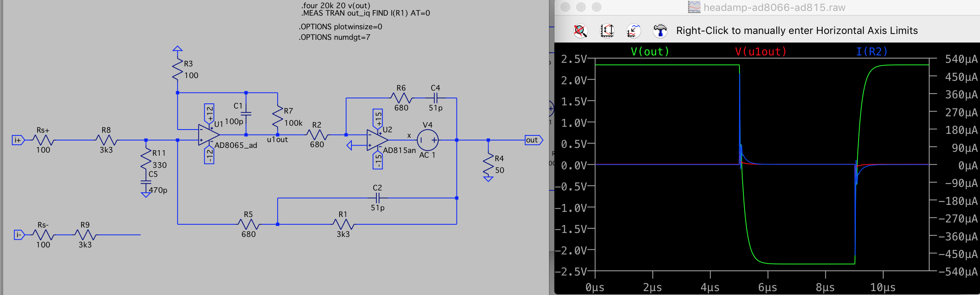Screen dimensions: 980x295
Task: Click the -2.5V left axis label
Action: pyautogui.click(x=571, y=272)
